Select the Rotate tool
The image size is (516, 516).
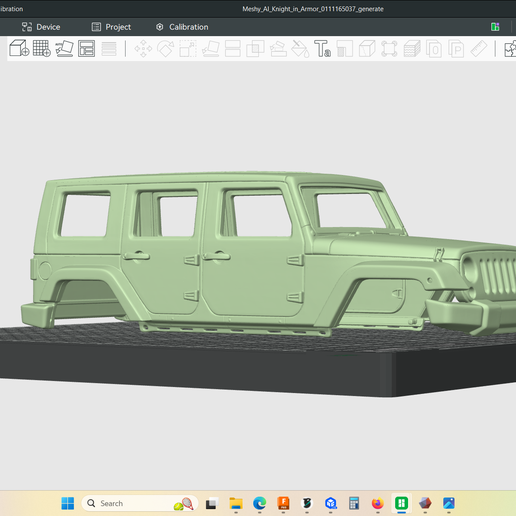166,49
